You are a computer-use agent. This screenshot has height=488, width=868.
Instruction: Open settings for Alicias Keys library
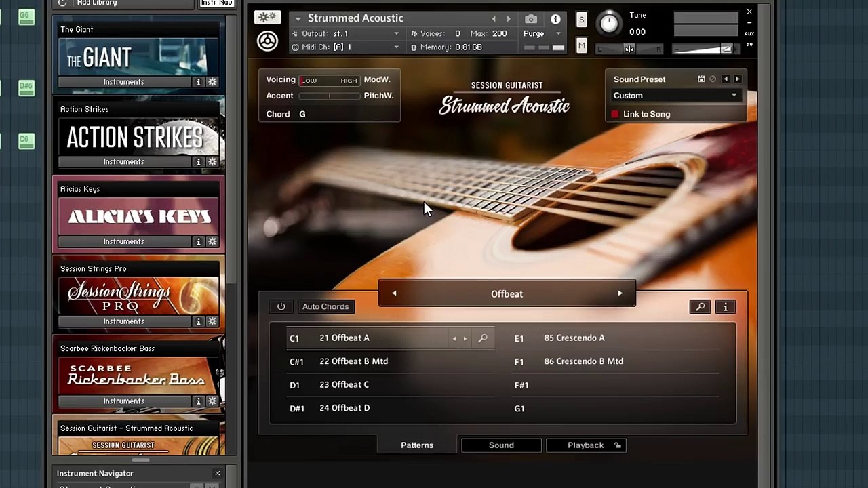pos(212,241)
